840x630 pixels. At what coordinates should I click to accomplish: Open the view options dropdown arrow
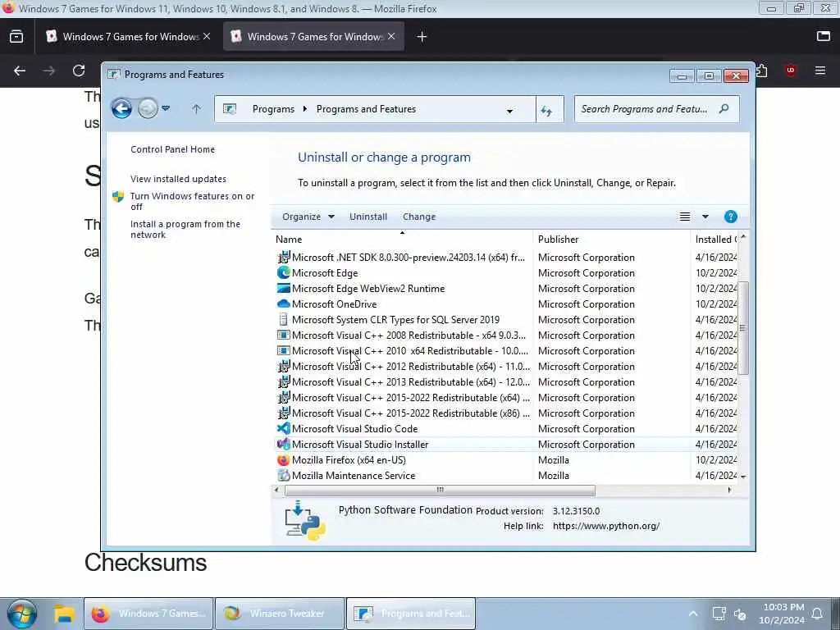coord(705,217)
